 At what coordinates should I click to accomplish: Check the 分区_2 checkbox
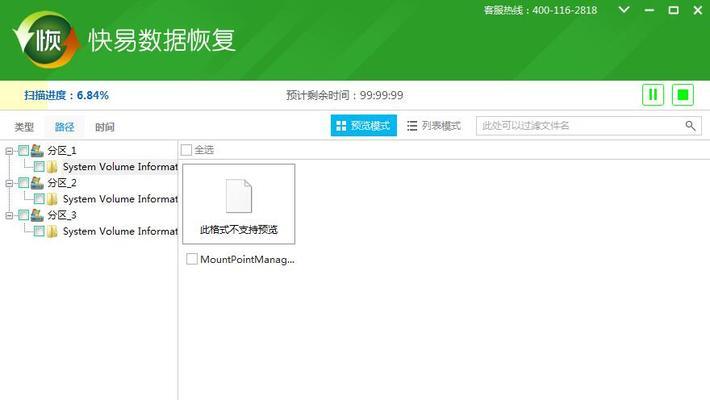pyautogui.click(x=23, y=183)
